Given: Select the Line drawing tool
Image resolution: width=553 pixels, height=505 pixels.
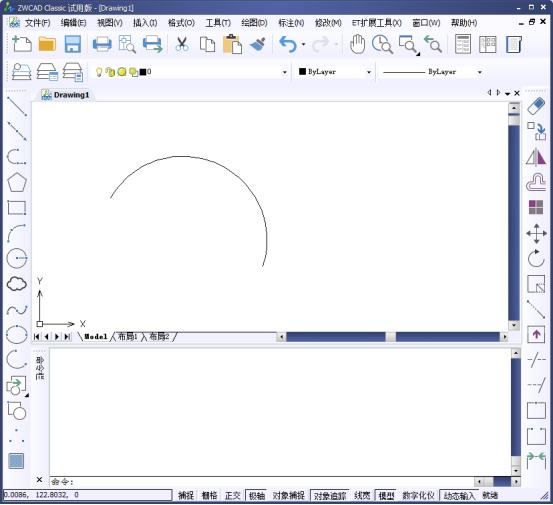Looking at the screenshot, I should (17, 106).
